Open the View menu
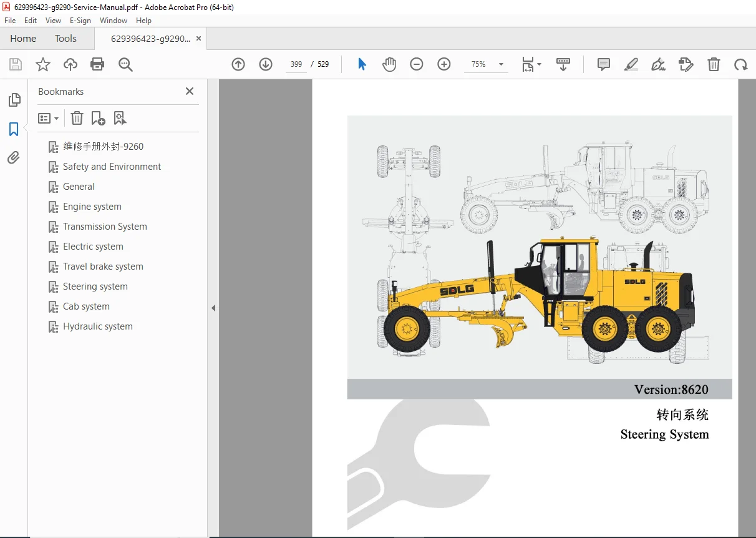Viewport: 756px width, 538px height. click(53, 21)
